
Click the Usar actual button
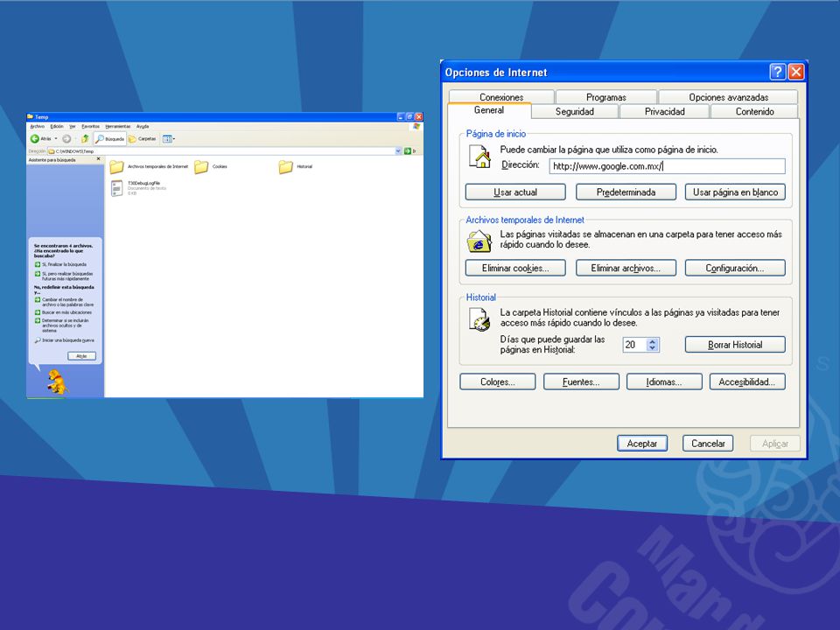pos(515,192)
